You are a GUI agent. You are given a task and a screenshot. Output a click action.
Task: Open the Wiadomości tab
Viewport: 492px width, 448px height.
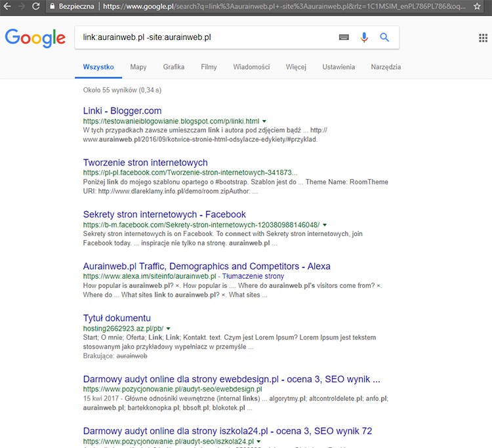point(251,67)
